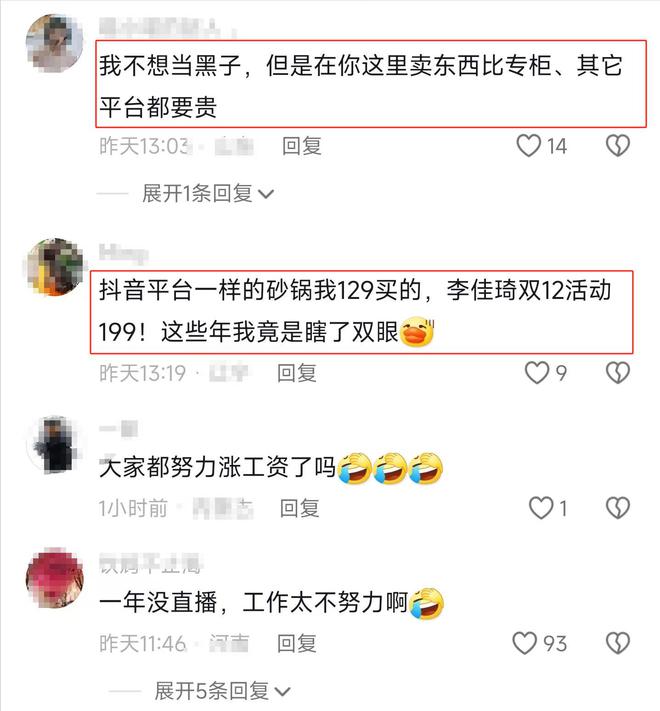This screenshot has width=660, height=711.
Task: Dislike the 砂锅129 comment via broken heart
Action: [x=618, y=373]
